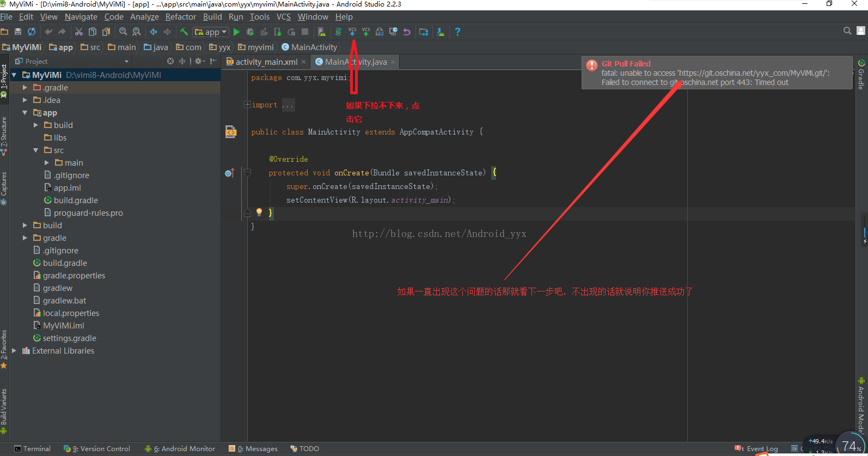This screenshot has height=456, width=868.
Task: Expand the .idea folder
Action: (25, 100)
